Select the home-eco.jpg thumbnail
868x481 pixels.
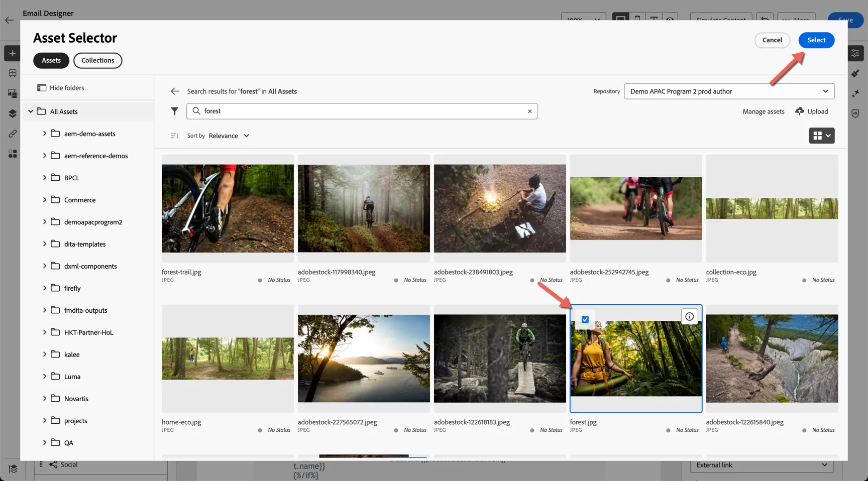click(x=228, y=358)
